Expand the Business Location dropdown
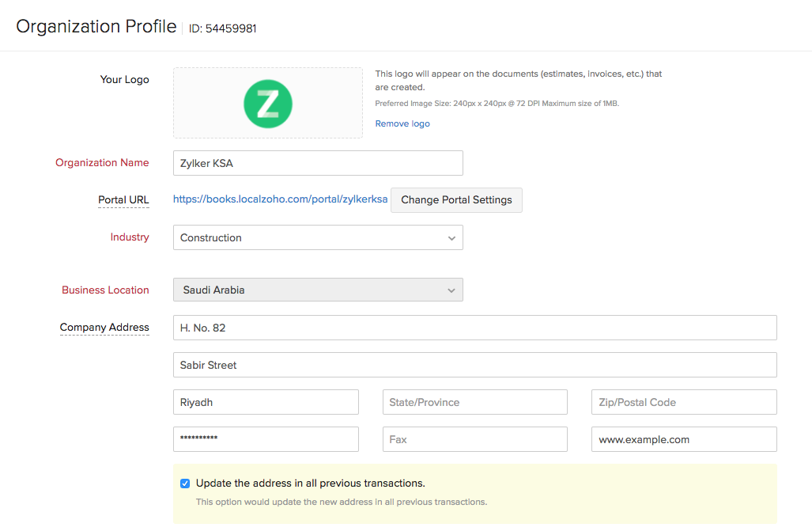This screenshot has width=812, height=531. (317, 290)
